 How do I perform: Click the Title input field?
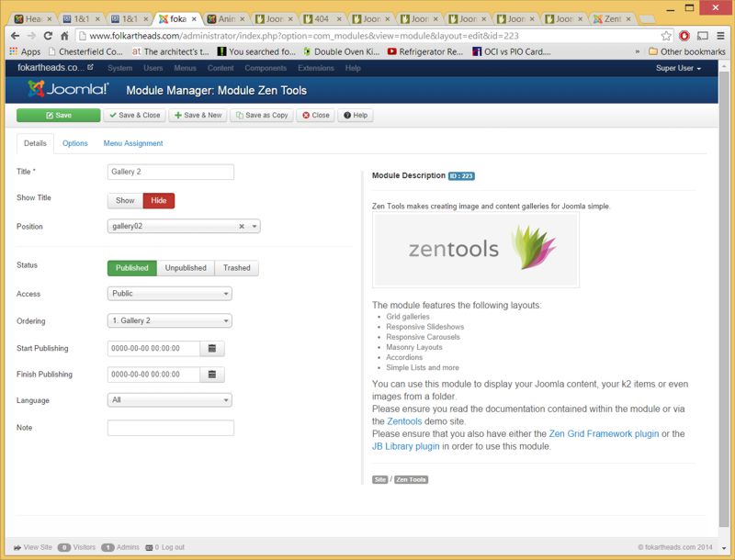pyautogui.click(x=171, y=172)
